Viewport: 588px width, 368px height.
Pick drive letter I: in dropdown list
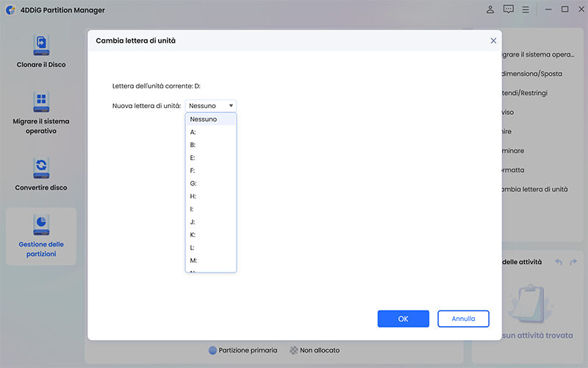(211, 209)
